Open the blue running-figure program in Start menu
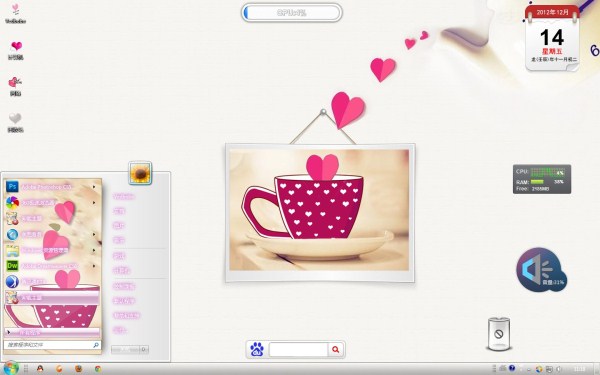The height and width of the screenshot is (375, 600). 52,282
